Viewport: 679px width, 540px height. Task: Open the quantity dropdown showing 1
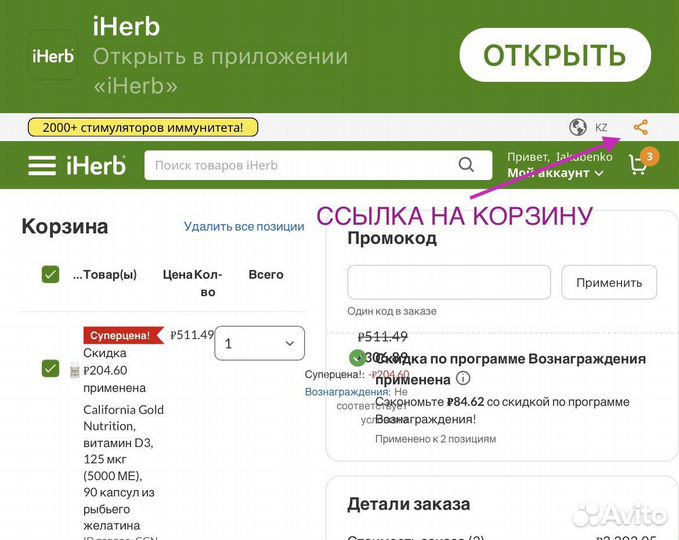click(259, 343)
